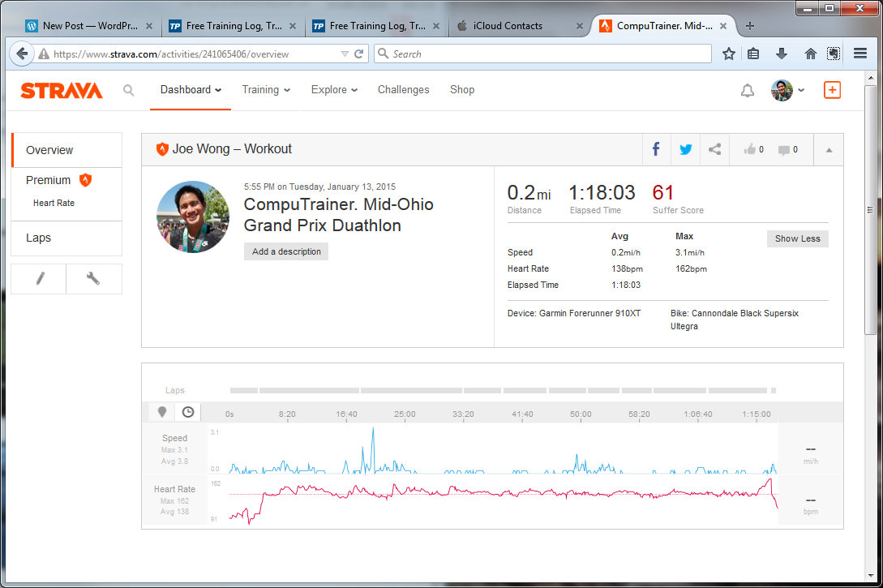
Task: Open the Challenges menu item
Action: point(403,90)
